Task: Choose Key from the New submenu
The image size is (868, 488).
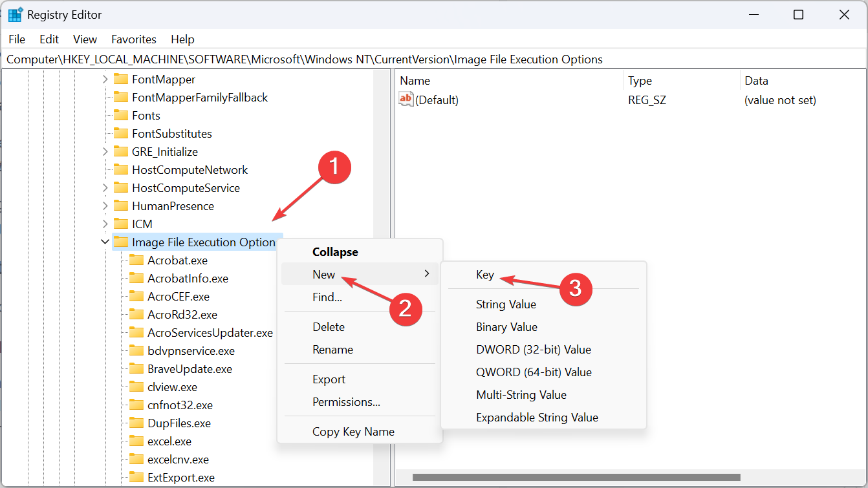Action: coord(485,275)
